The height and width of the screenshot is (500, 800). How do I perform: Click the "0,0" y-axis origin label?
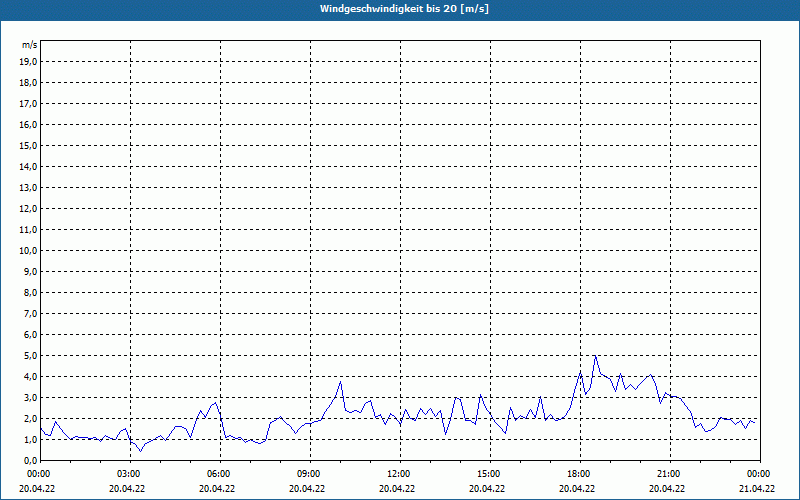click(x=30, y=460)
